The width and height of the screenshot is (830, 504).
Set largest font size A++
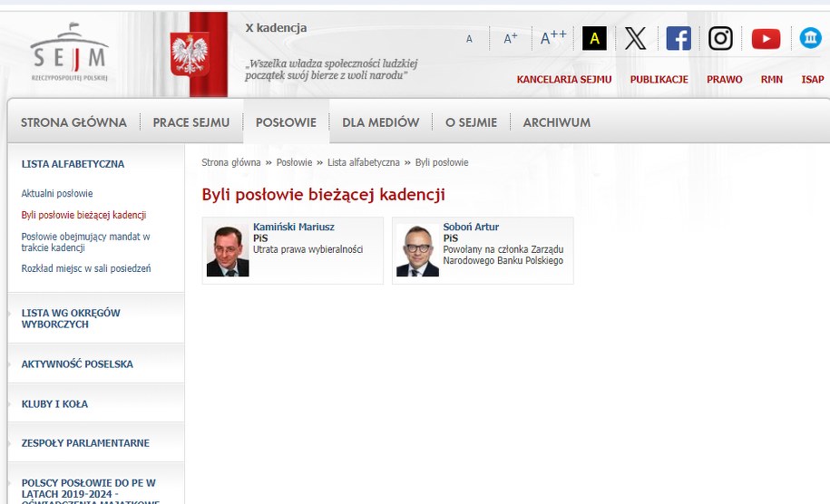coord(553,37)
